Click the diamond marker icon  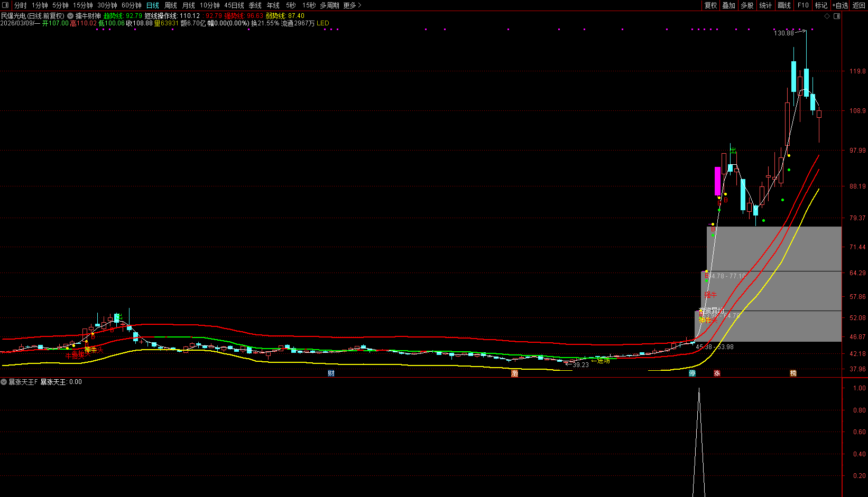827,16
